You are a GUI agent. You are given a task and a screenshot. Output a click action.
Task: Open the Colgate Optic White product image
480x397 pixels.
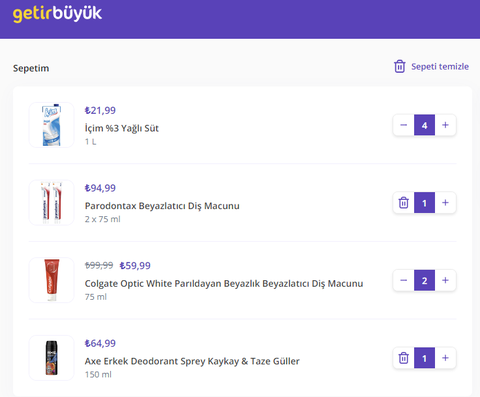[51, 280]
